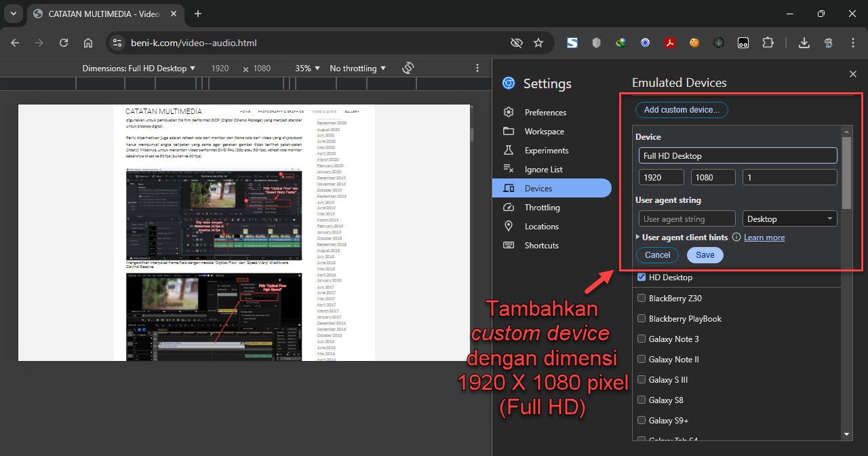Open the cookie extension icon
The height and width of the screenshot is (456, 868).
[x=694, y=43]
